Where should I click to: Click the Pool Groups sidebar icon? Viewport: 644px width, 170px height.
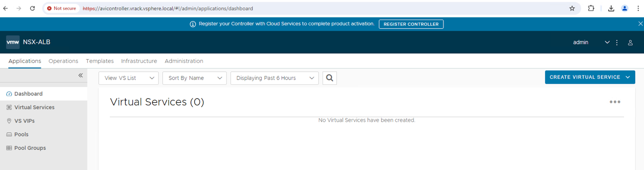(9, 148)
